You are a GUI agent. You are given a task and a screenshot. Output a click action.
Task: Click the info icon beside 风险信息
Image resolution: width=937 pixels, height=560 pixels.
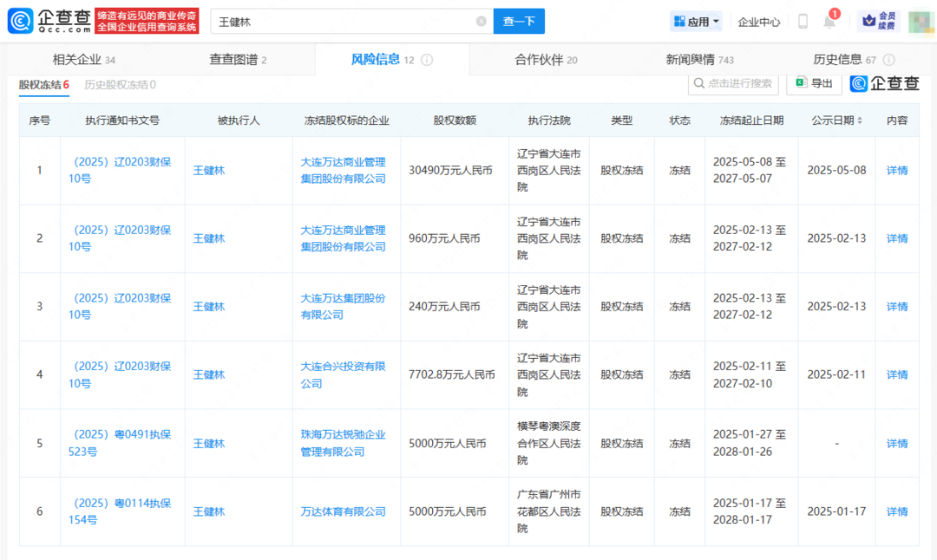[427, 60]
